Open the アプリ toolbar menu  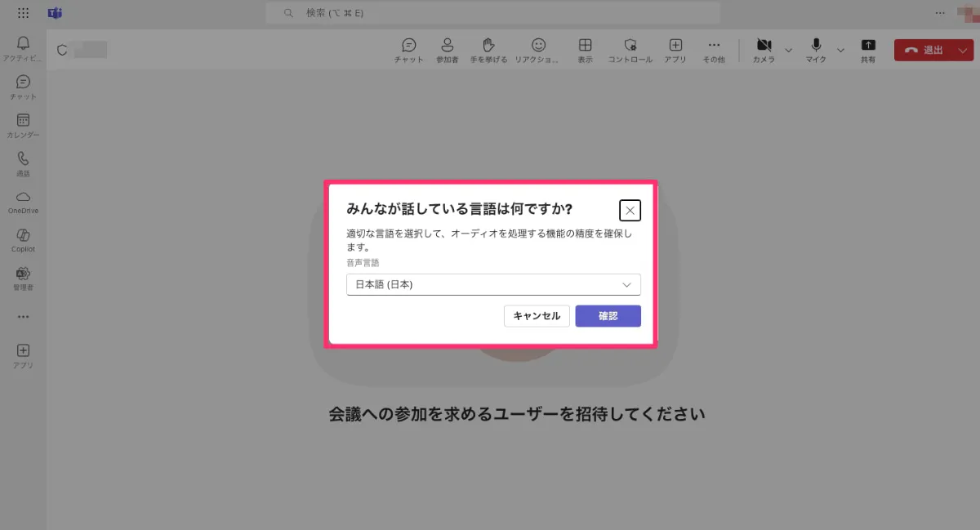point(675,50)
